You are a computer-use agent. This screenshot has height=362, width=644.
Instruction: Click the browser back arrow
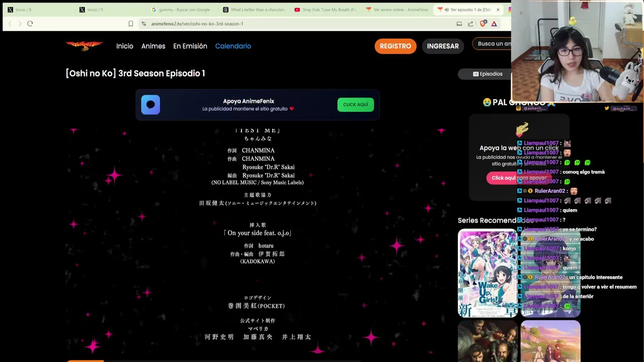(x=10, y=24)
